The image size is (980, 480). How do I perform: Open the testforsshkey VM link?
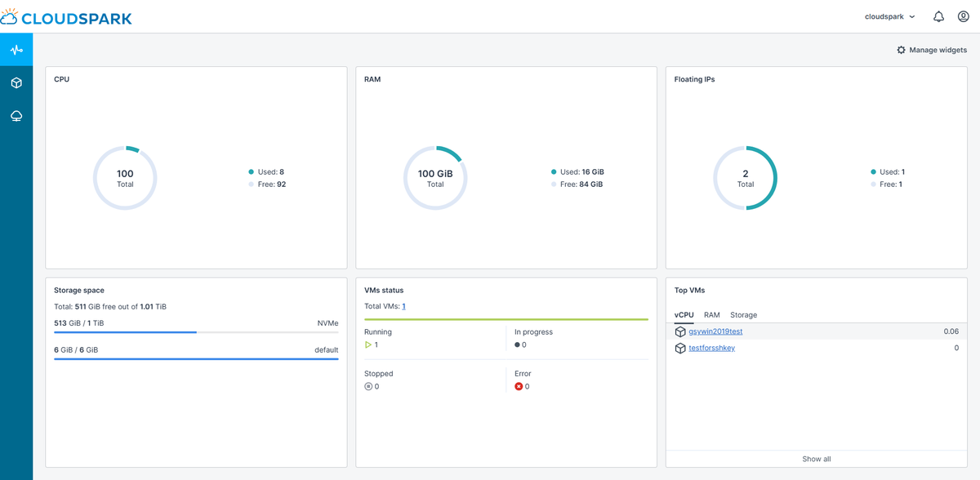tap(712, 348)
